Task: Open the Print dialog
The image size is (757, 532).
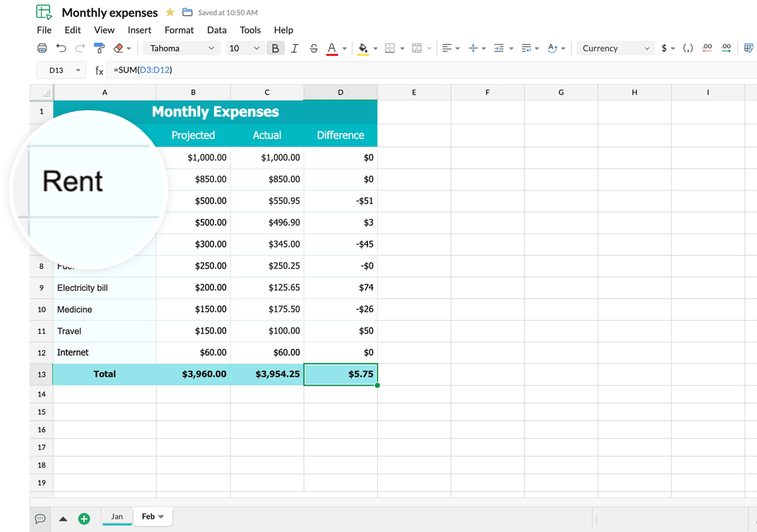Action: coord(42,48)
